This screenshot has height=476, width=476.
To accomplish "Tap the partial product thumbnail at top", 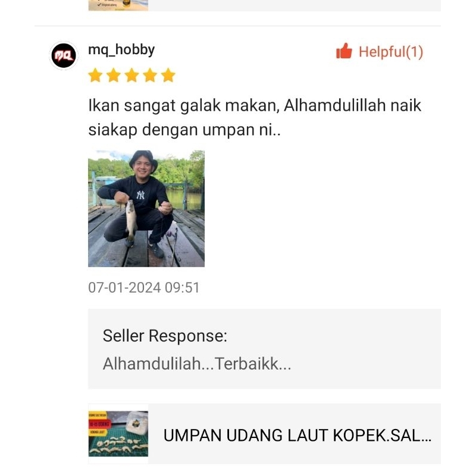I will pos(118,5).
